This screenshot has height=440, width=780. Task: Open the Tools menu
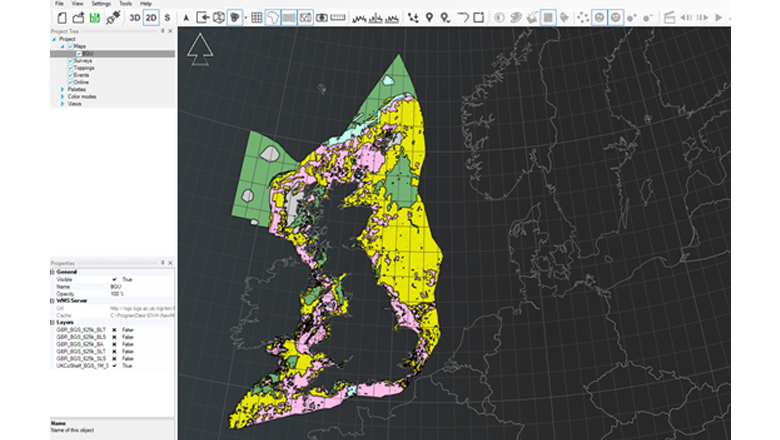tap(125, 3)
